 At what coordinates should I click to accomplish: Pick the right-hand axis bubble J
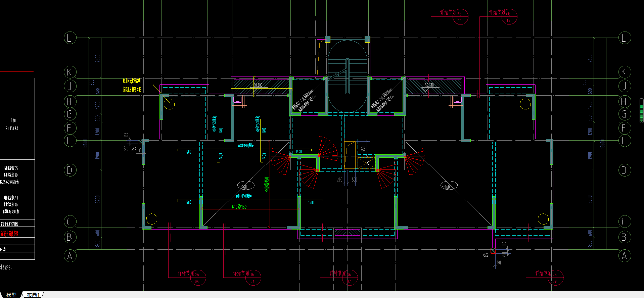[625, 86]
